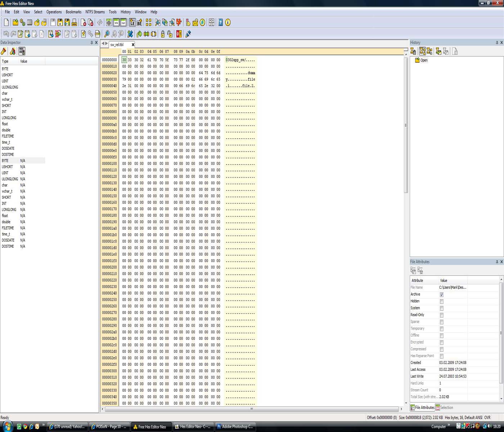
Task: Click the hourglass trash icon in History panel
Action: click(x=413, y=51)
